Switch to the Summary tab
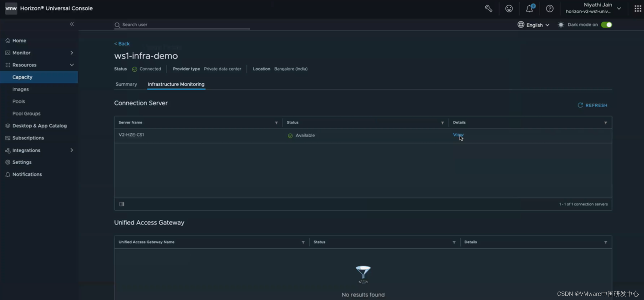 [126, 84]
